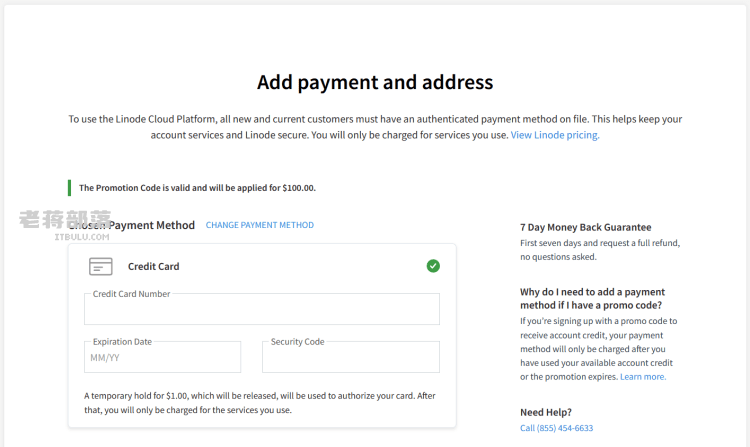Select the Security Code input field
This screenshot has width=750, height=447.
point(351,357)
